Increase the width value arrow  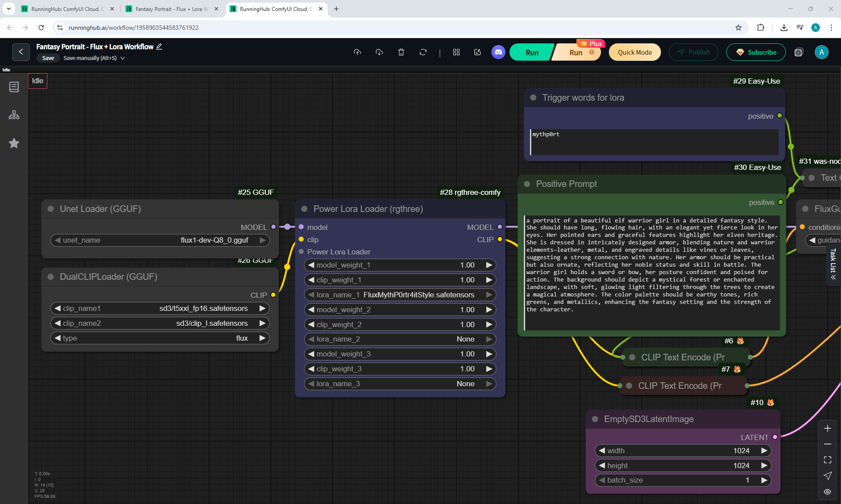764,451
